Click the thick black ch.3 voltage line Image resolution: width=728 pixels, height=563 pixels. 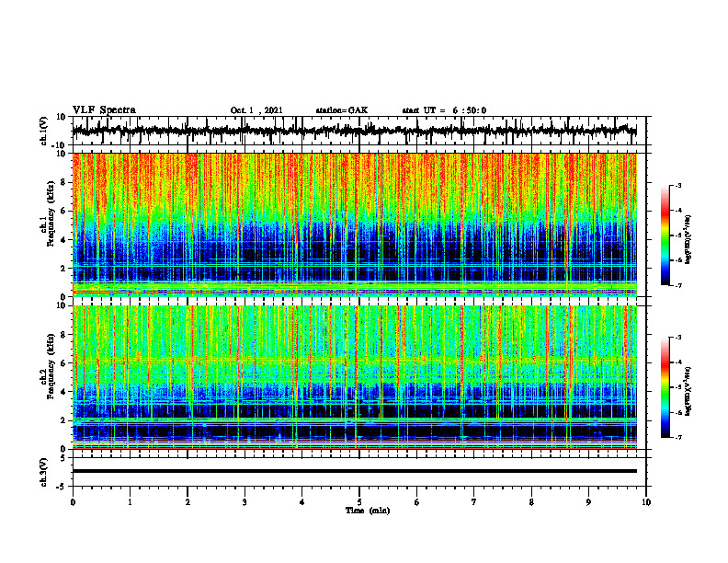pyautogui.click(x=354, y=471)
